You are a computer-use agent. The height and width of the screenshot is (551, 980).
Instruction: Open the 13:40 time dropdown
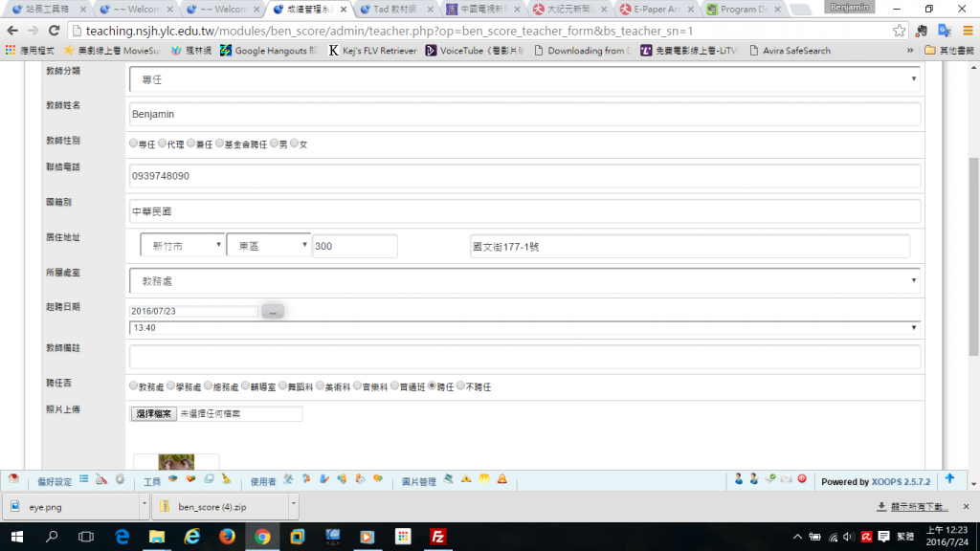(524, 328)
